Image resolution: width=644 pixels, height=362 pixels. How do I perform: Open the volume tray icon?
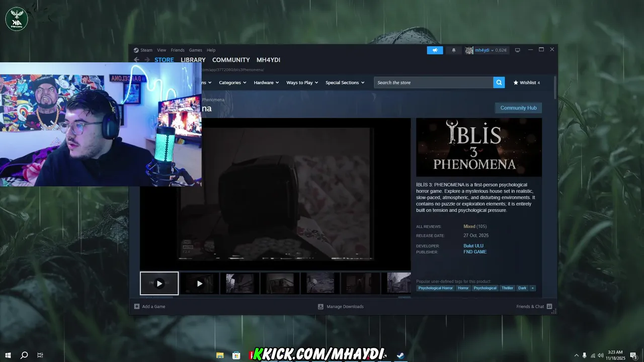pos(600,355)
